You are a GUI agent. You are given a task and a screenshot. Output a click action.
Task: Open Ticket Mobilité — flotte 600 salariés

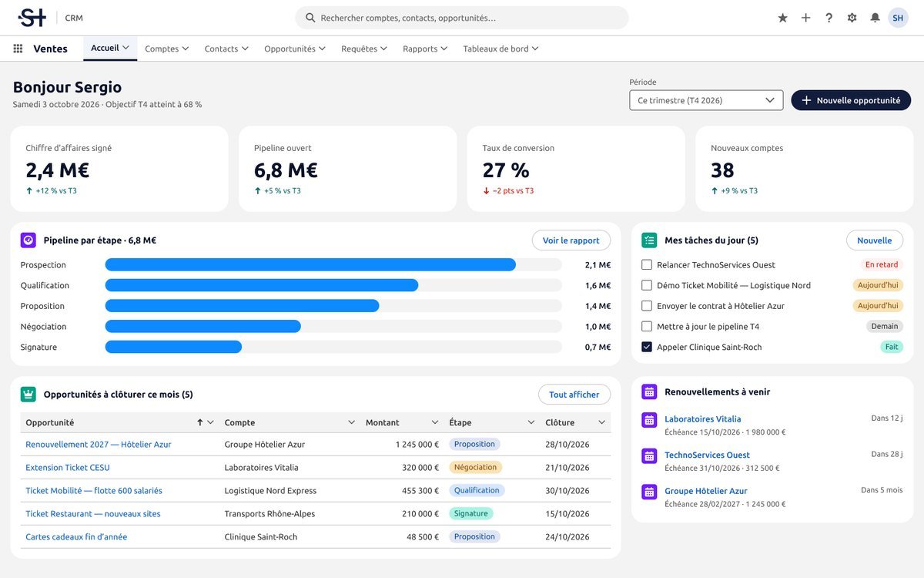pyautogui.click(x=94, y=491)
